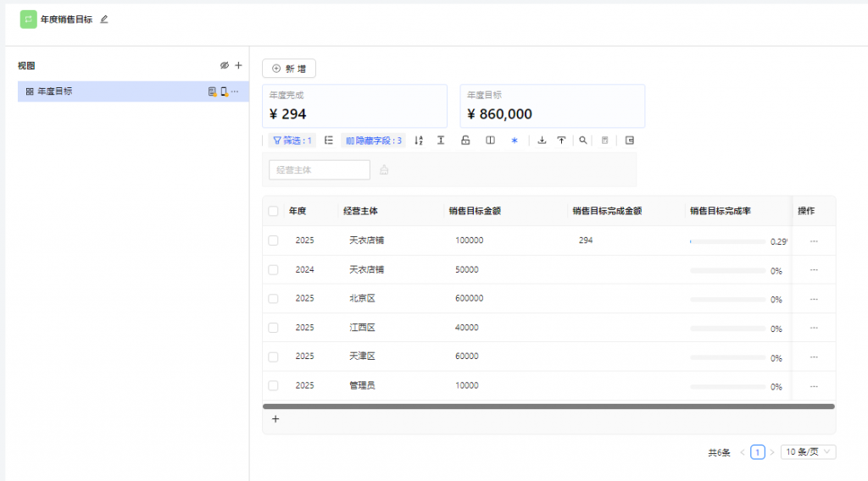Click the 天津区 cell
This screenshot has width=868, height=481.
(x=362, y=357)
